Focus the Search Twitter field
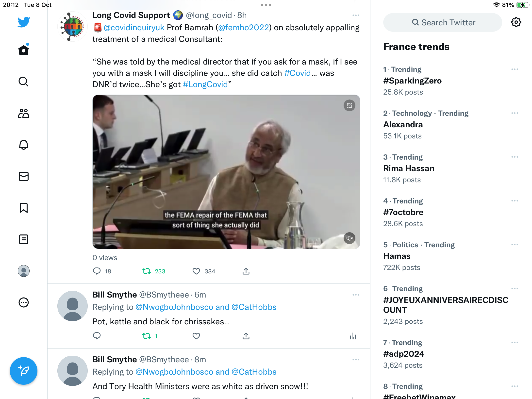 click(443, 22)
